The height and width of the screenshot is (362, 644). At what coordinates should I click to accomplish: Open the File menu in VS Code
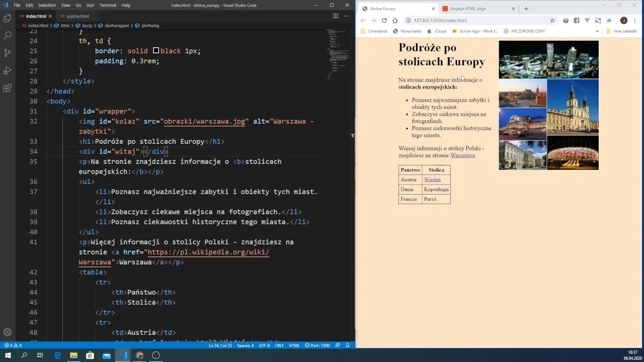tap(17, 5)
